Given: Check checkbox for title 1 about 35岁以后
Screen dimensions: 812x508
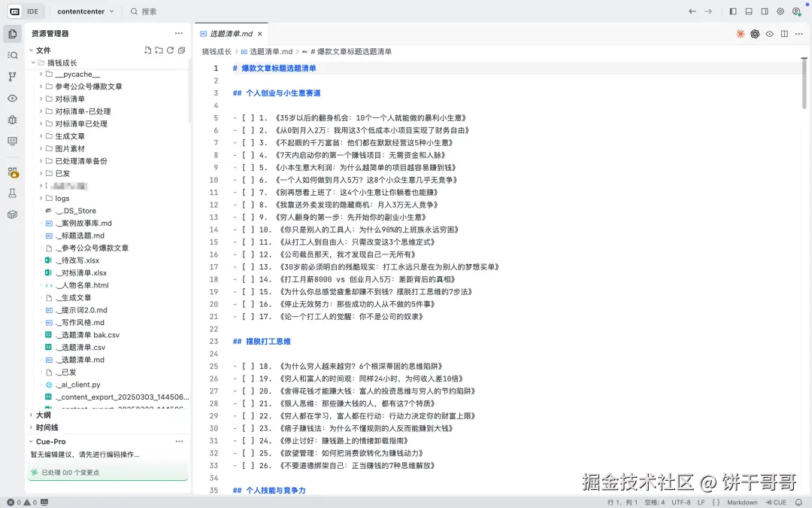Looking at the screenshot, I should click(x=248, y=118).
